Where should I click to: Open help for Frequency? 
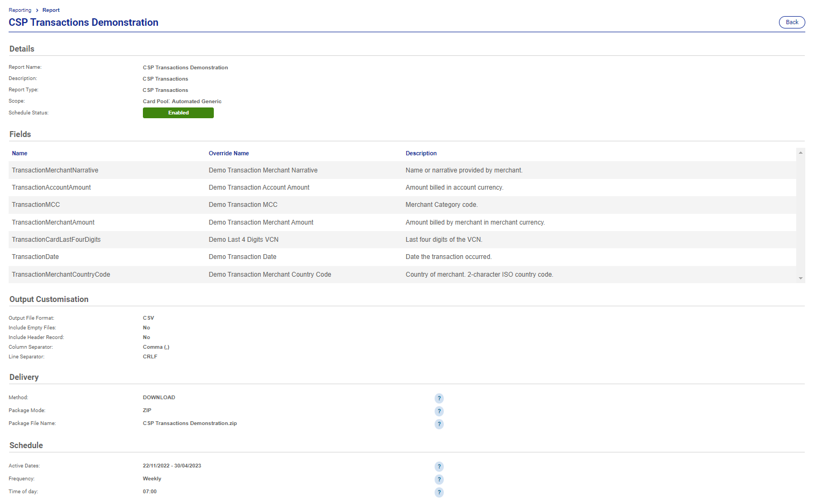point(439,479)
